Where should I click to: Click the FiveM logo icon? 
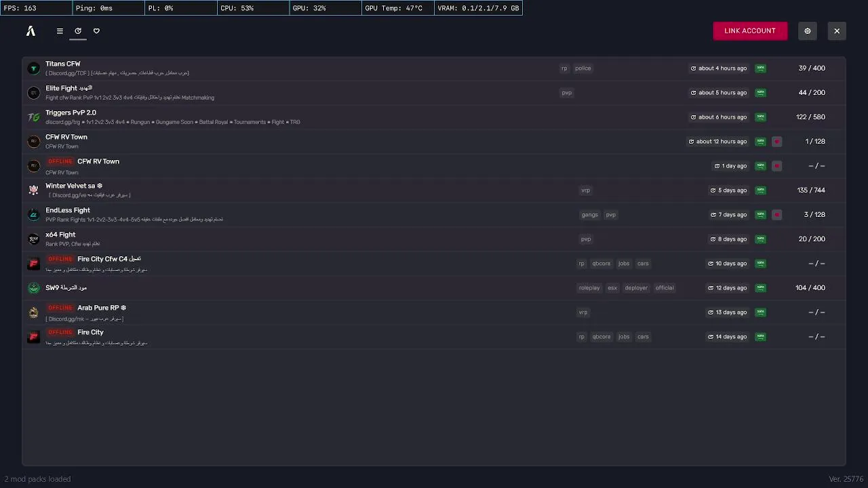31,31
